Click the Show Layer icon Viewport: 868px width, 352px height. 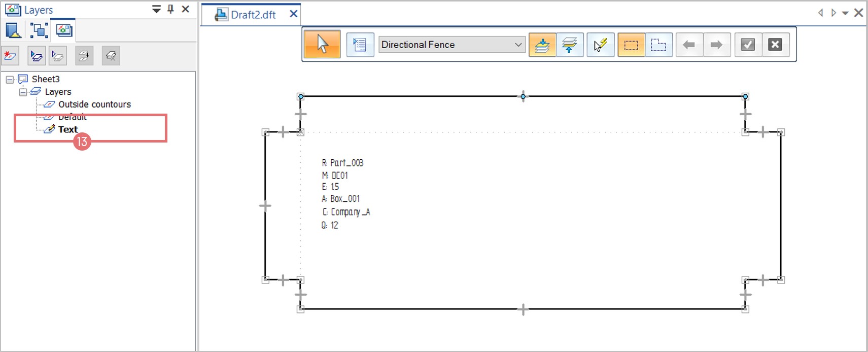[37, 56]
